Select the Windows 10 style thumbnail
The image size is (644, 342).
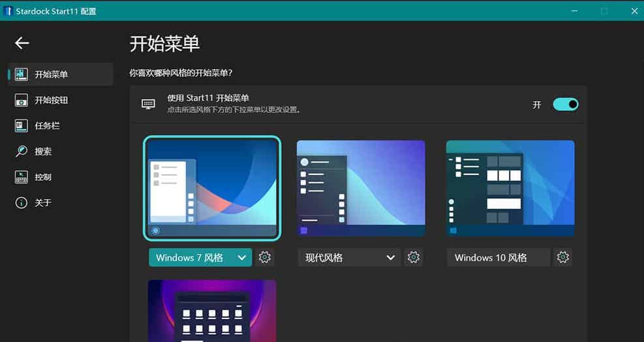[x=510, y=188]
